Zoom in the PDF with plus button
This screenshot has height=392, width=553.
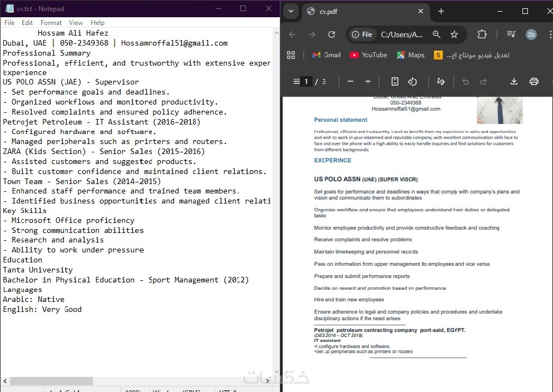368,81
